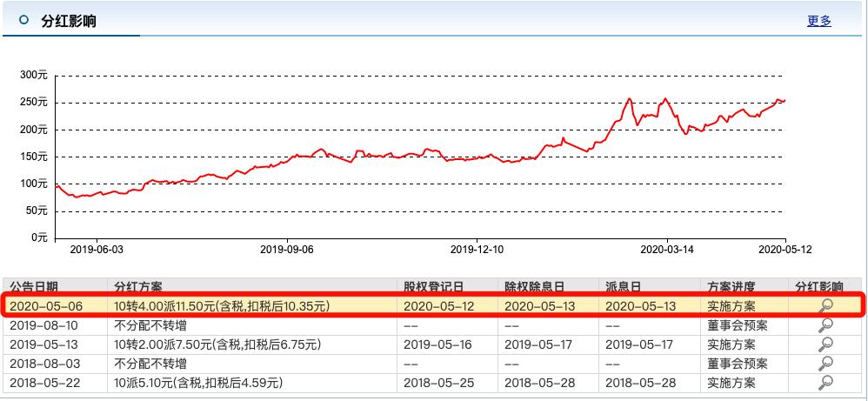Click chart x-axis date 2020-03-14

(x=667, y=250)
